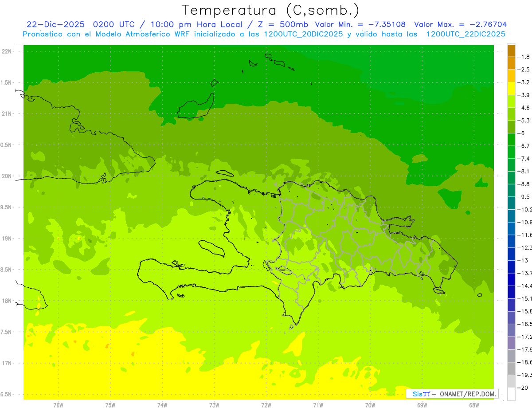
Task: Click the lime swatch between -3.9 and -4.6
Action: (x=511, y=102)
